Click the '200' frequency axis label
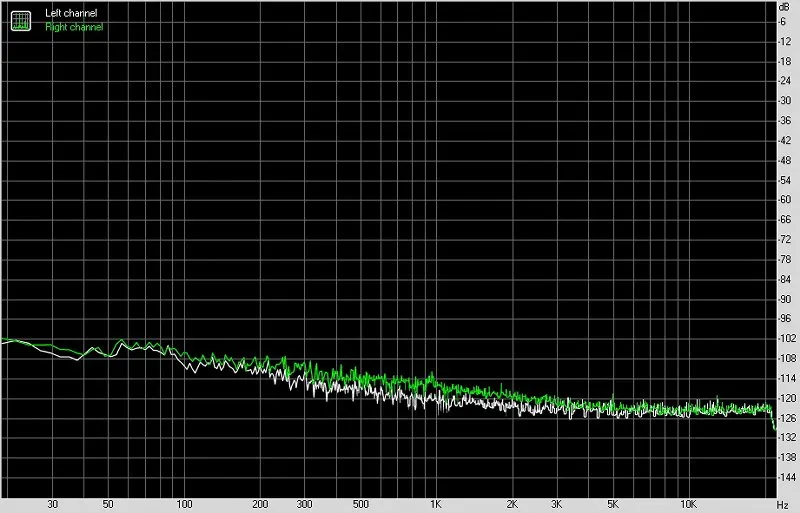The width and height of the screenshot is (800, 513). pos(260,504)
